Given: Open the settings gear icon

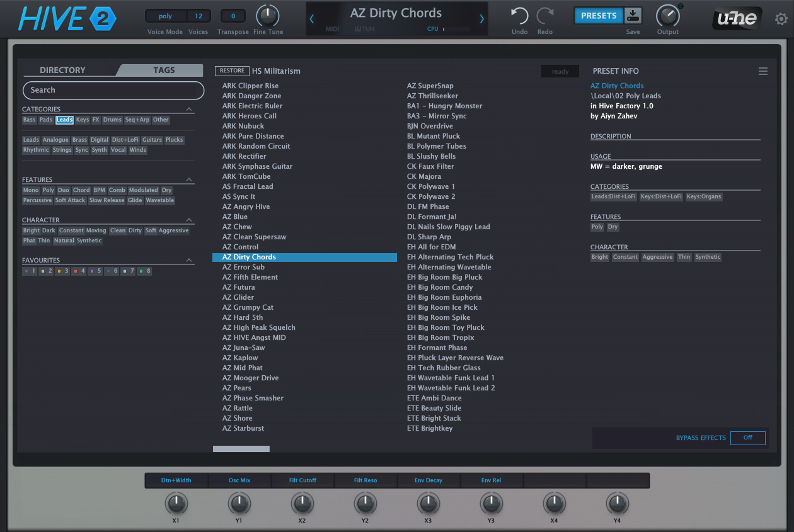Looking at the screenshot, I should [781, 19].
